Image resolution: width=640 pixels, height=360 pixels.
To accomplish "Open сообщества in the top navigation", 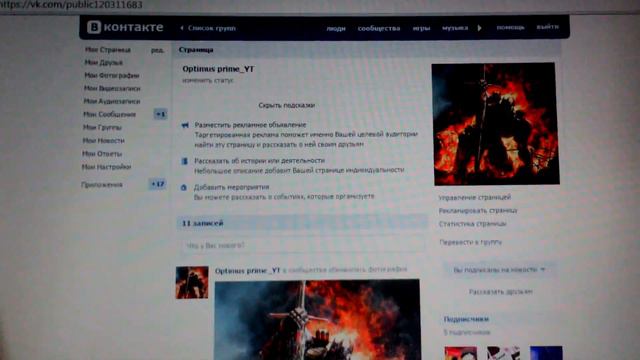I will point(379,28).
